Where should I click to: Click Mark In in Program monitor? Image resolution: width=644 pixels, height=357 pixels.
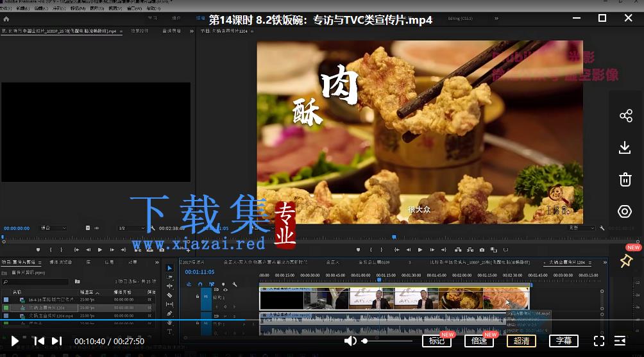(x=371, y=249)
